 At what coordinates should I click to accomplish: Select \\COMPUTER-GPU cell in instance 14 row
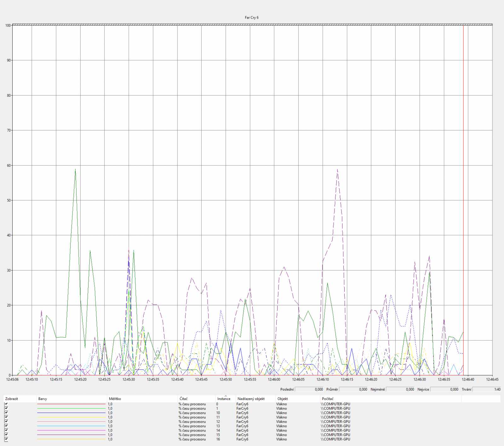click(335, 430)
